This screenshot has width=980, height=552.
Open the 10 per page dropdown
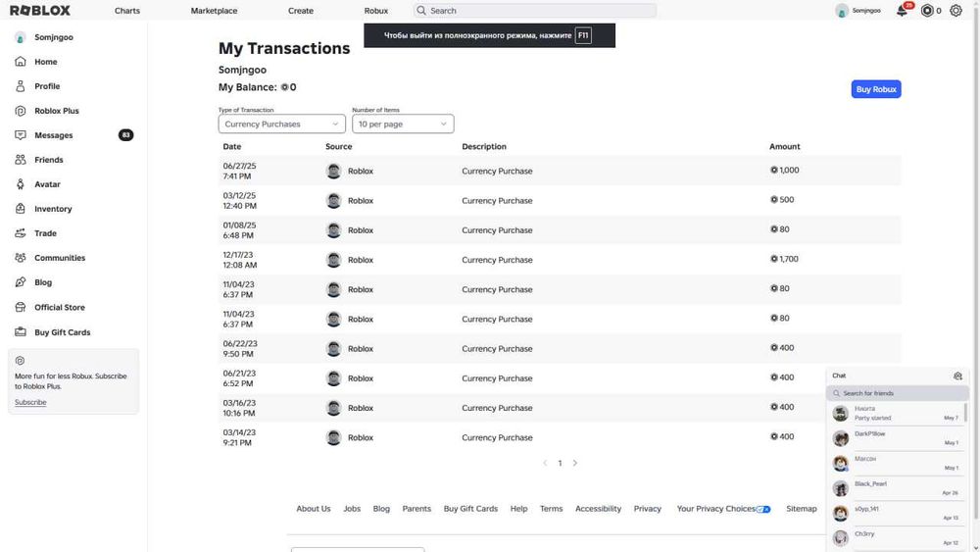coord(403,124)
